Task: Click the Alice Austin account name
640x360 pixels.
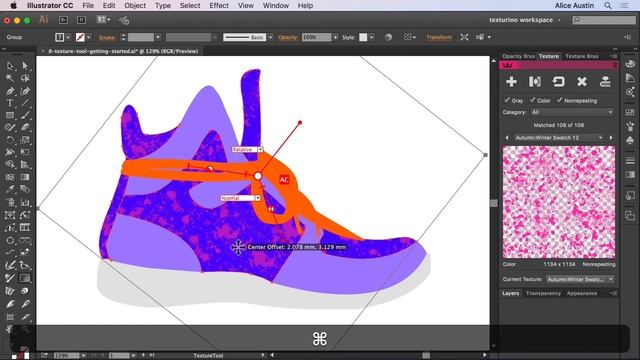Action: 574,5
